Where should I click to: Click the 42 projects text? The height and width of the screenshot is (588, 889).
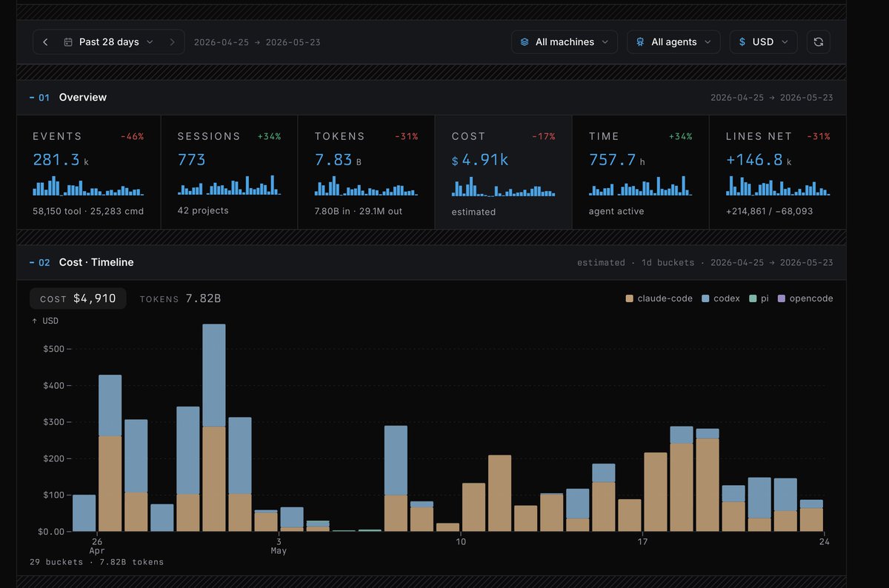(203, 210)
